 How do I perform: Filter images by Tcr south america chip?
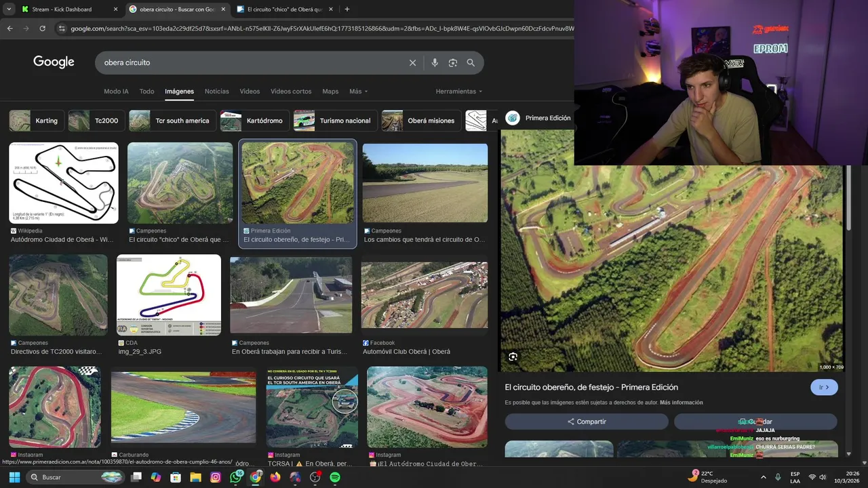click(172, 121)
